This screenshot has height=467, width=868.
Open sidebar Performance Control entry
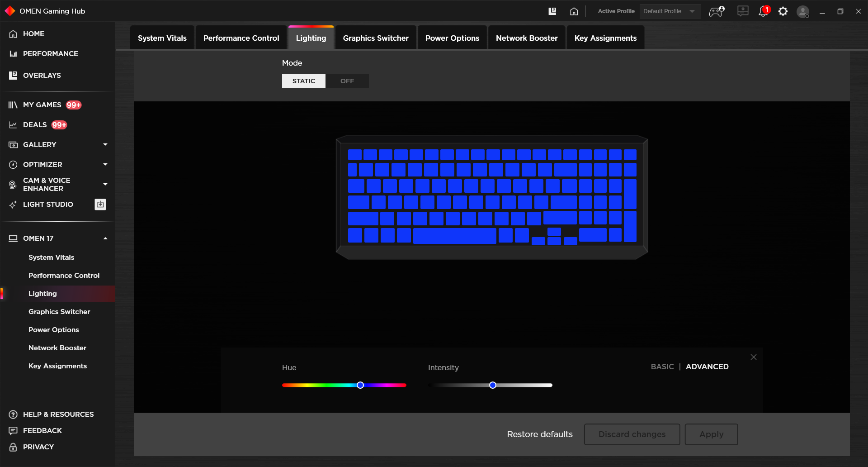tap(64, 276)
